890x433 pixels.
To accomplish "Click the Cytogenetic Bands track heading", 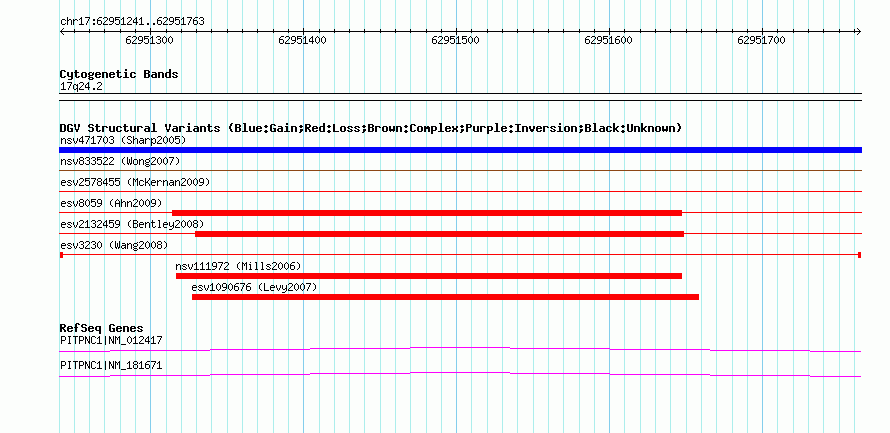I will [119, 74].
